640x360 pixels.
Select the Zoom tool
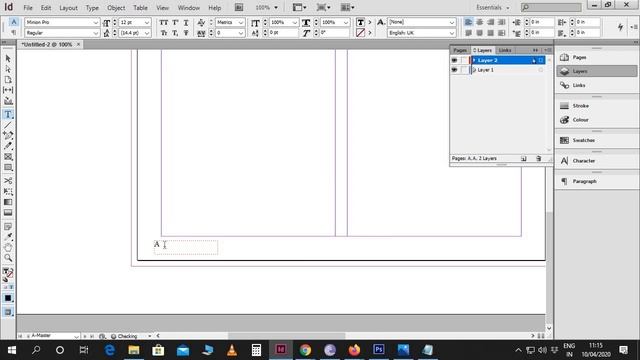tap(8, 258)
